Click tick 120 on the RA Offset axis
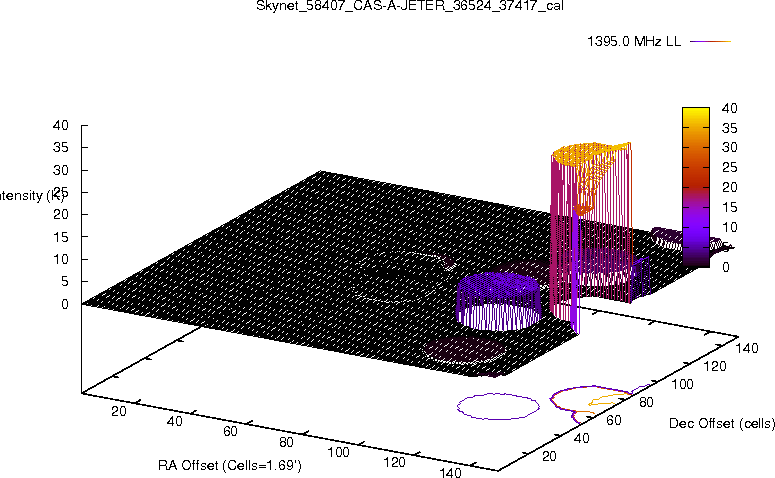This screenshot has width=775, height=478. click(394, 462)
